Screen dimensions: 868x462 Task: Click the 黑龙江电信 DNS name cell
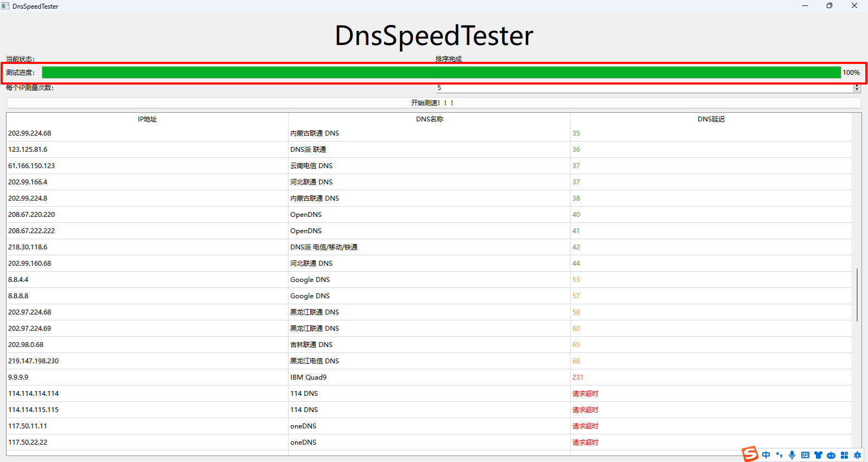[429, 361]
